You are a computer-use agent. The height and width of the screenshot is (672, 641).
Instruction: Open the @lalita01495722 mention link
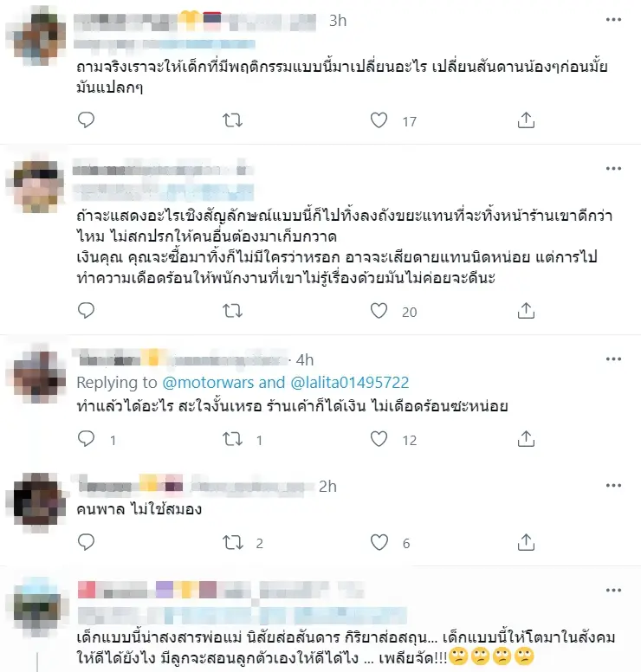[x=349, y=382]
